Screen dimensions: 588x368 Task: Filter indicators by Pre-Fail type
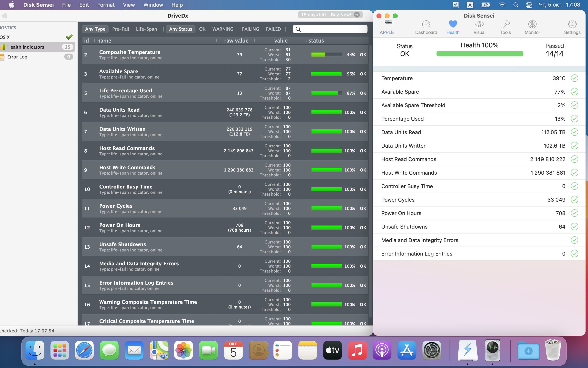point(120,29)
